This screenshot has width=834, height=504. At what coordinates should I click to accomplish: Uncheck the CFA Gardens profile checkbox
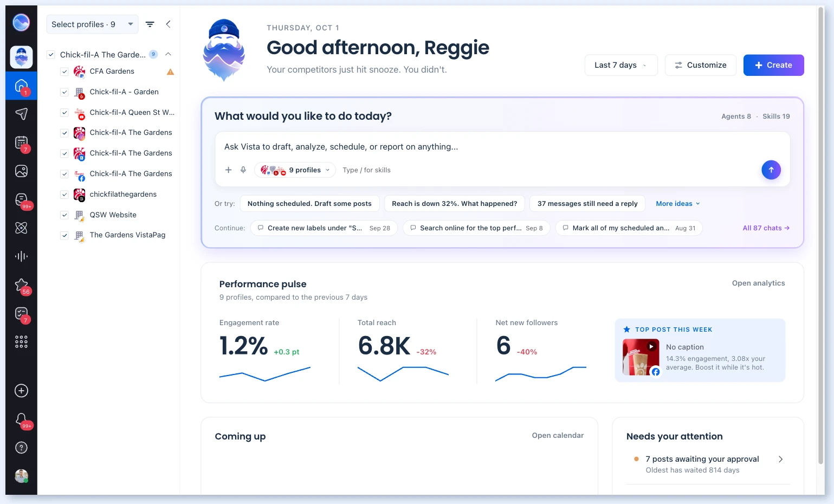point(64,72)
